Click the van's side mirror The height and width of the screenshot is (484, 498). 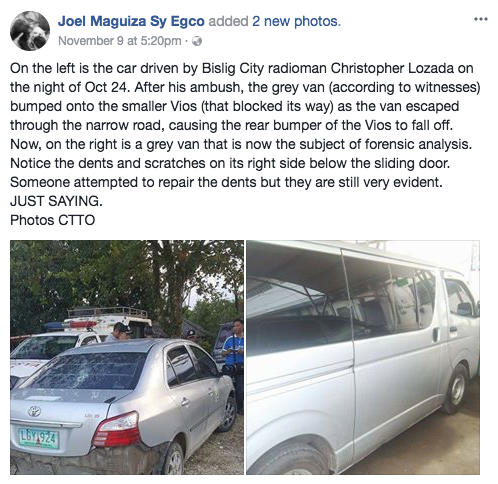466,309
